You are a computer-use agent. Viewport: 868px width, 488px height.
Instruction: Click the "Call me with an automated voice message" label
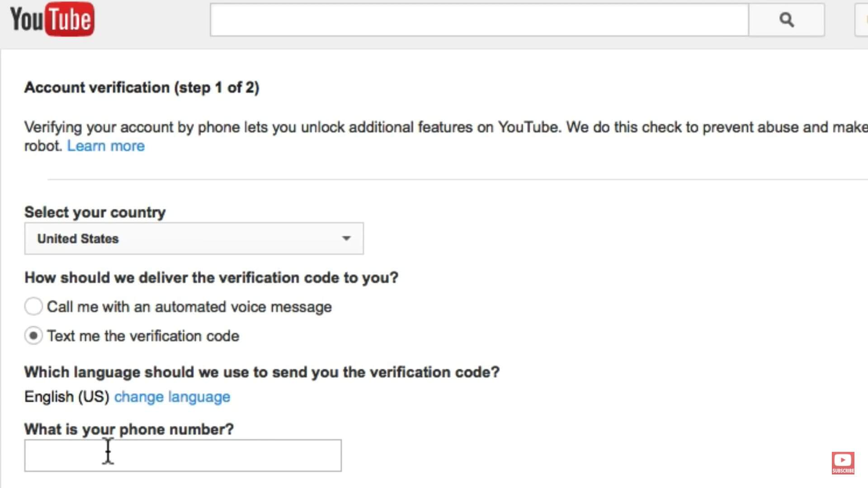coord(189,307)
